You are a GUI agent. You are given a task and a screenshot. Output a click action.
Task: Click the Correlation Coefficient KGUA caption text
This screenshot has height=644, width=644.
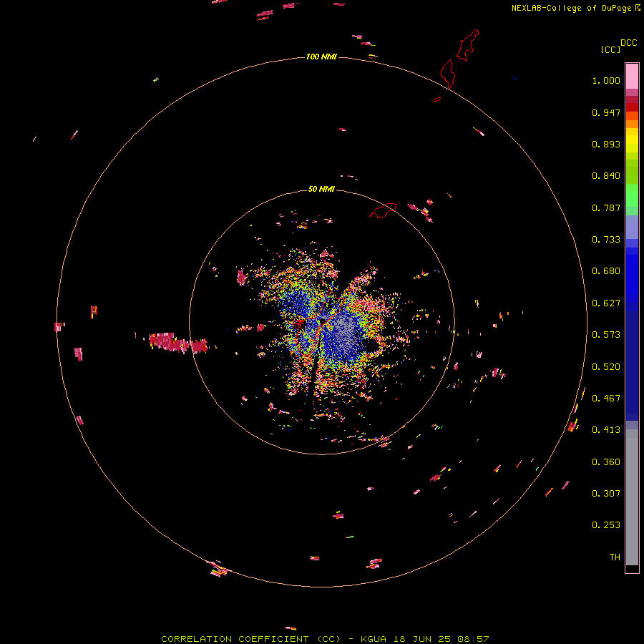[x=325, y=639]
